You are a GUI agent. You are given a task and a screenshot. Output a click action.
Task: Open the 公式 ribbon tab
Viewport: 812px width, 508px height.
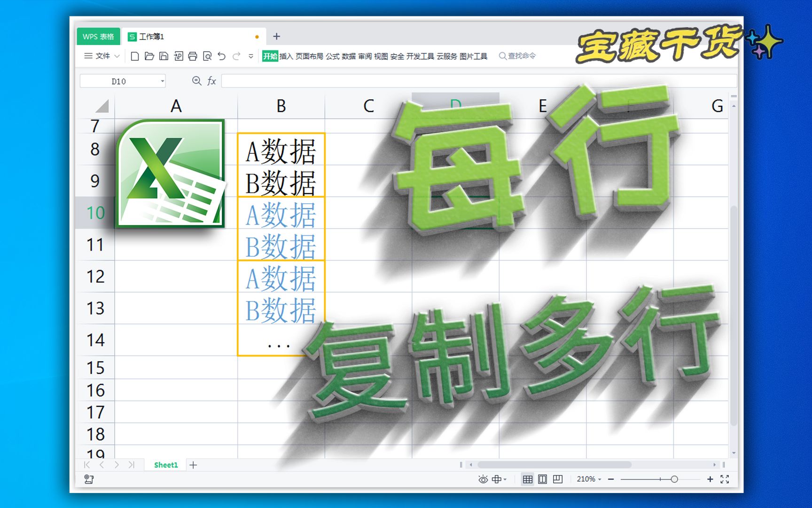[x=333, y=56]
